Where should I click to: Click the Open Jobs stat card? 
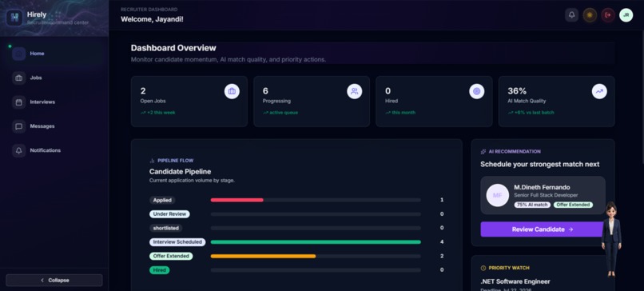pos(189,102)
